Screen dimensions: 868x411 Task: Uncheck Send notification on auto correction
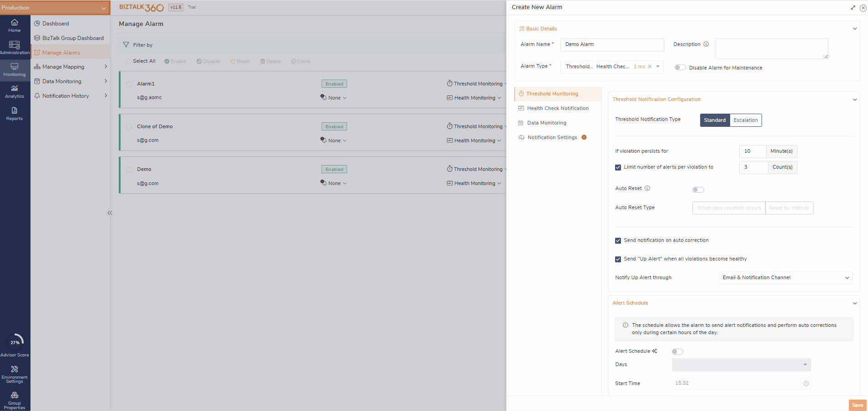618,241
